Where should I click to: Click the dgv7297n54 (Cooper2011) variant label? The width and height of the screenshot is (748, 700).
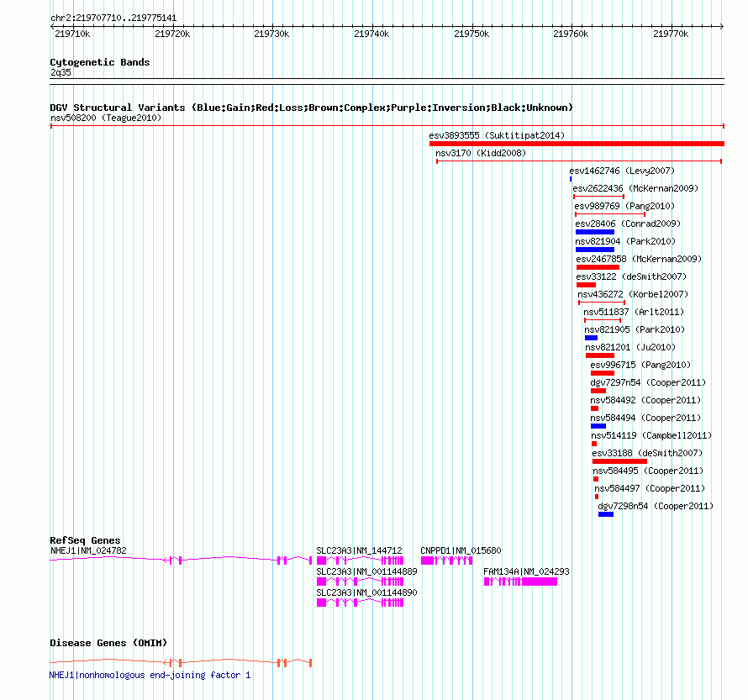[648, 382]
